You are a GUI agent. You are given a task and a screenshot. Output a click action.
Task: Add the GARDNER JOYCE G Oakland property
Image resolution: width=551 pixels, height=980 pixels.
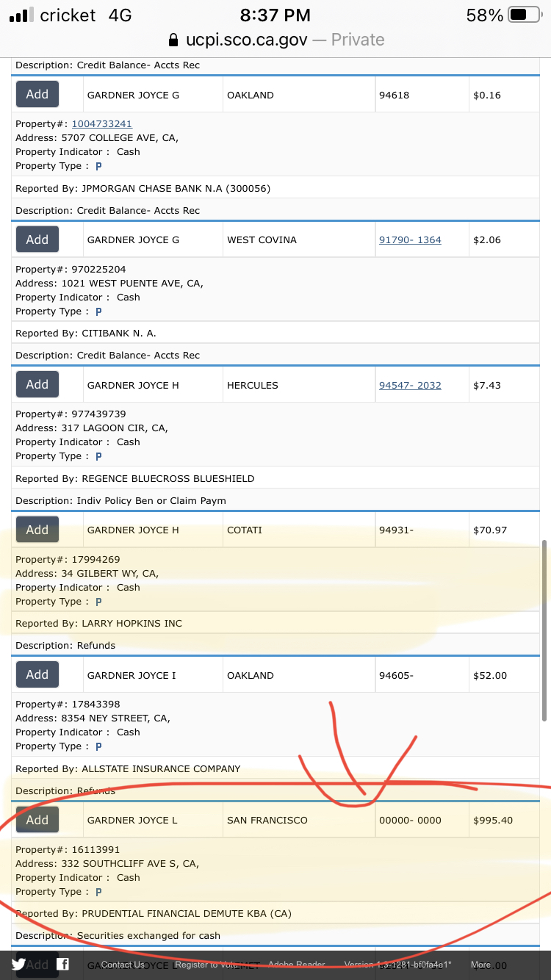(x=37, y=94)
